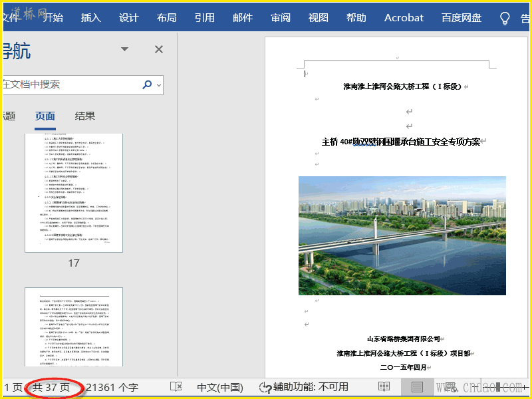Viewport: 532px width, 399px height.
Task: Click the bridge photo in document
Action: coord(402,235)
